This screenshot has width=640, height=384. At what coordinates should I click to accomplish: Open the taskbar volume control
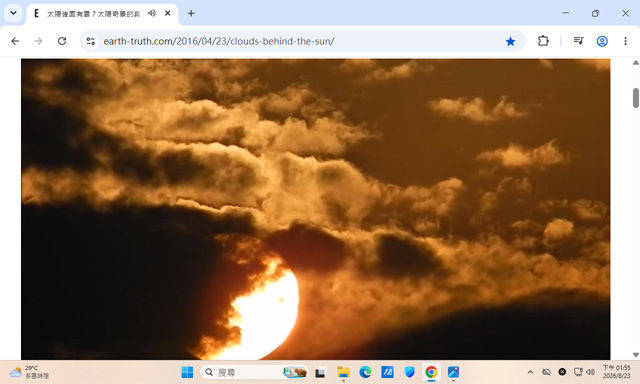[x=590, y=372]
